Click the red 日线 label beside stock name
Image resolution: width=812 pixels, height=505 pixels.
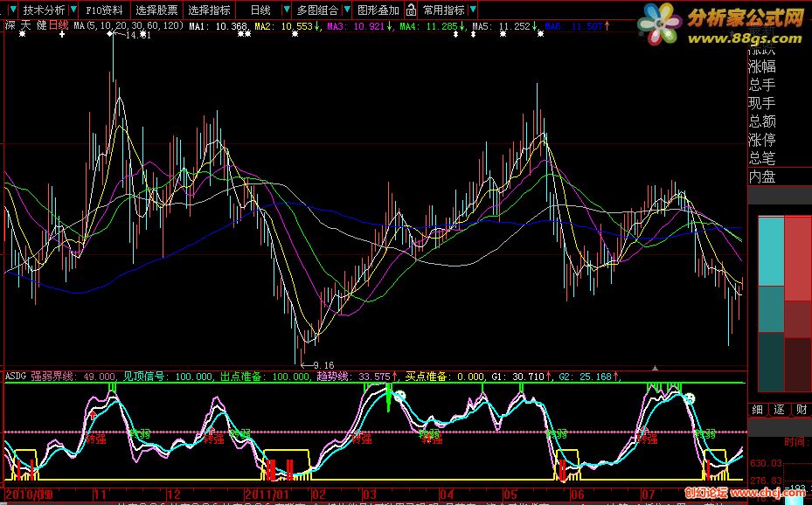point(59,25)
